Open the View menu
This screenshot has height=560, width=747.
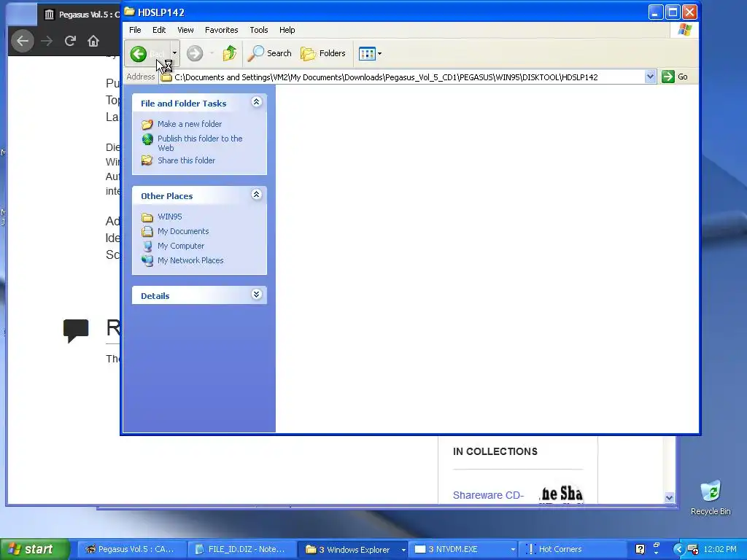[x=185, y=29]
